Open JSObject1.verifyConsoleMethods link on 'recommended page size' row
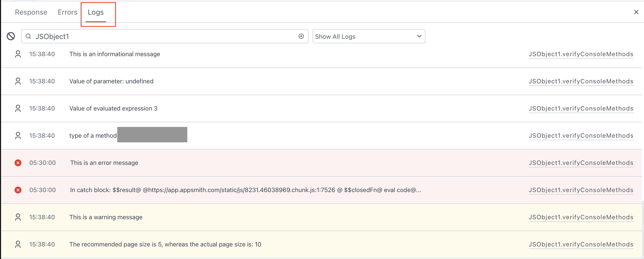Viewport: 644px width, 259px height. point(581,244)
